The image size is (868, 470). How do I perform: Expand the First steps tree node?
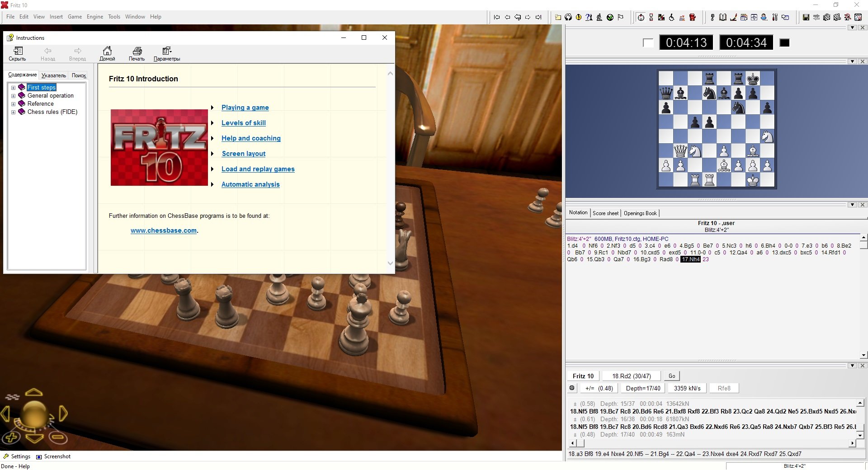14,88
